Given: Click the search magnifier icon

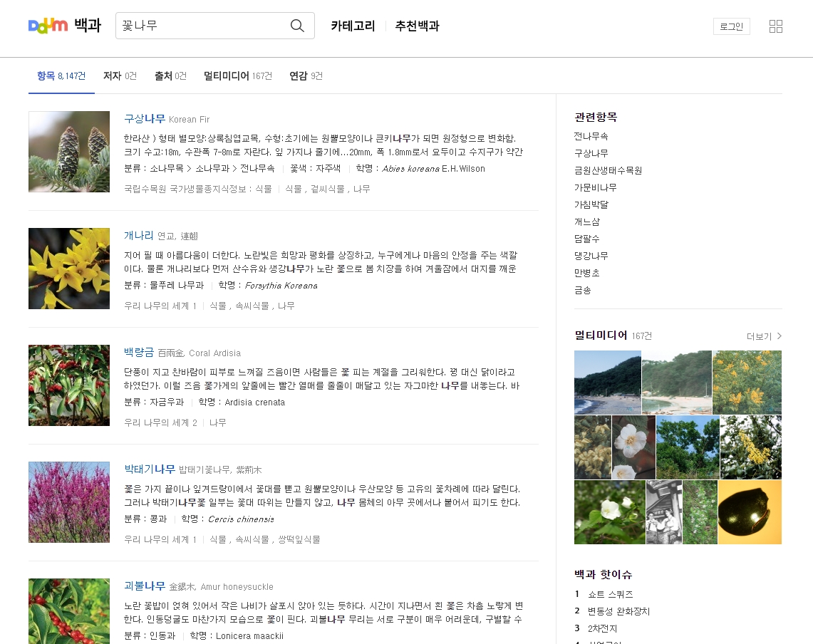Looking at the screenshot, I should click(x=297, y=26).
